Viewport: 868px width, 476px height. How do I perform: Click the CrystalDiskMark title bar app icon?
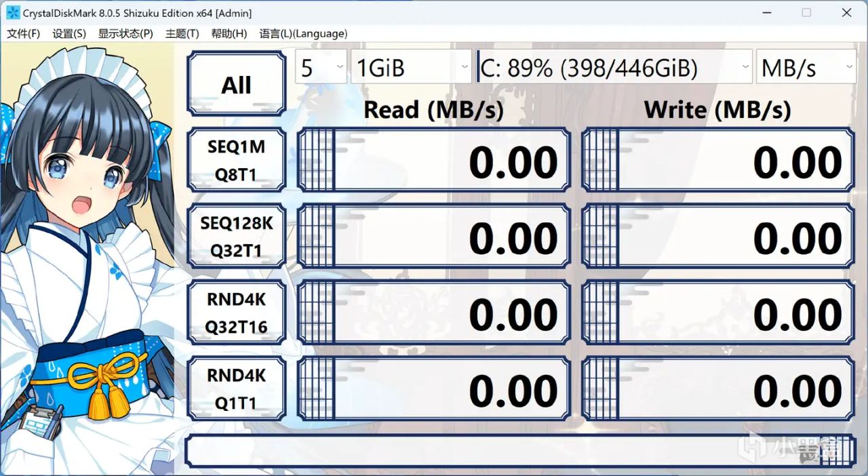12,13
